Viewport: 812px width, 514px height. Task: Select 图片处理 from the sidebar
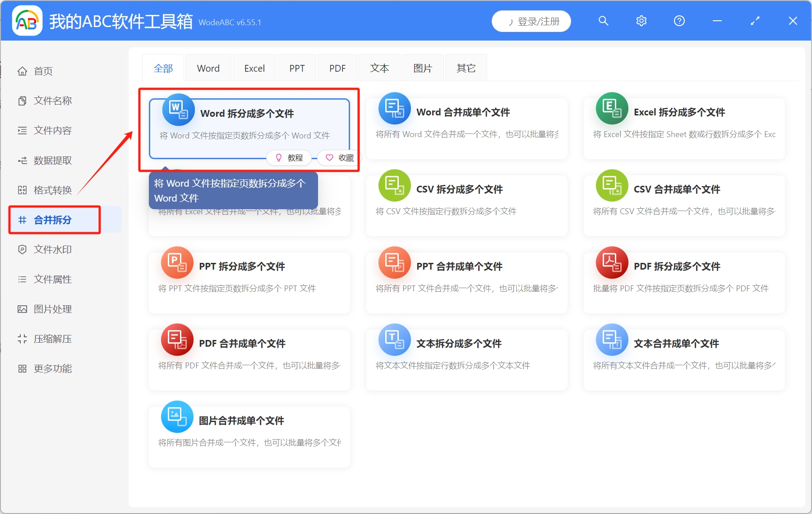(x=52, y=309)
